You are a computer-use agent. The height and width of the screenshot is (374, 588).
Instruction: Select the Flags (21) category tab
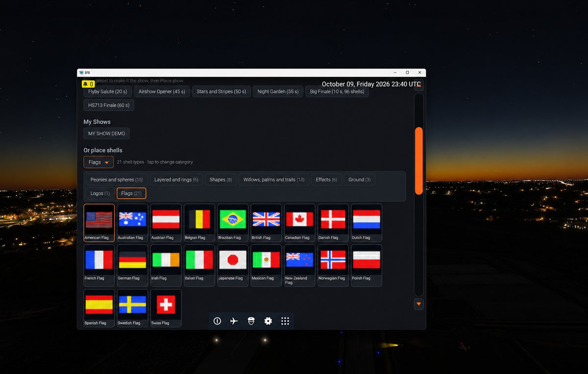pyautogui.click(x=131, y=193)
